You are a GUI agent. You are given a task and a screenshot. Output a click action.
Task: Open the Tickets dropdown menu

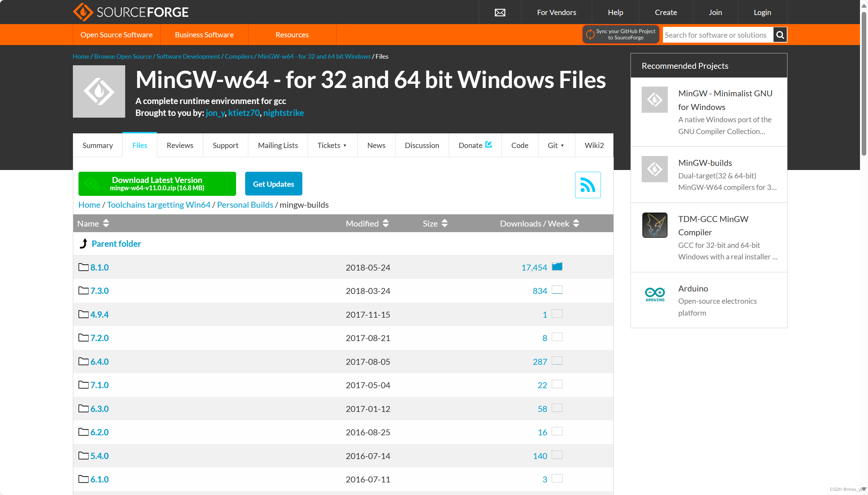click(x=332, y=145)
